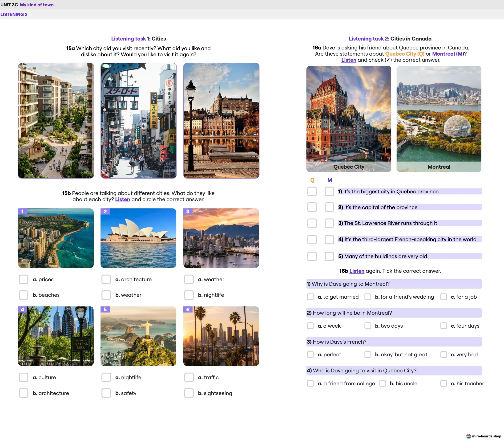Tick Q box for 'biggest city in Quebec province'
Image resolution: width=504 pixels, height=440 pixels.
[312, 191]
